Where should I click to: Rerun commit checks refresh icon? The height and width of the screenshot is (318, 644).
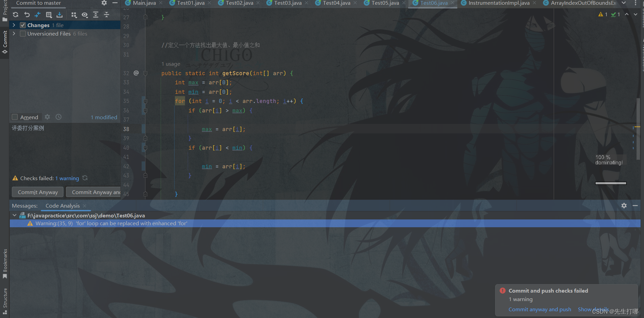pos(85,178)
